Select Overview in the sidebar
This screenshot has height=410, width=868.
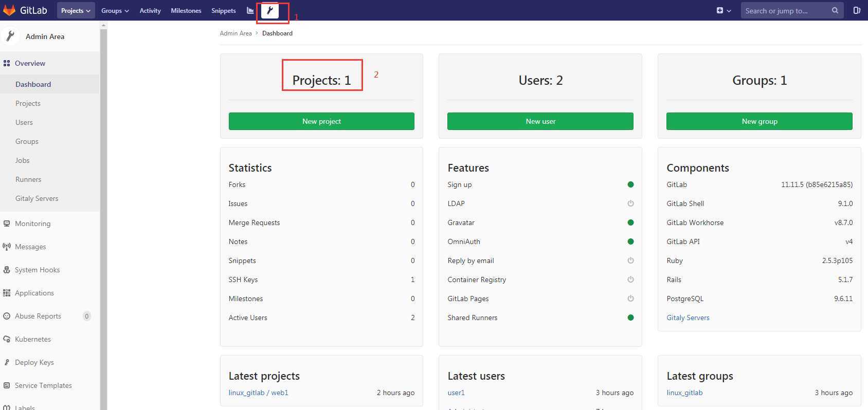(50, 63)
